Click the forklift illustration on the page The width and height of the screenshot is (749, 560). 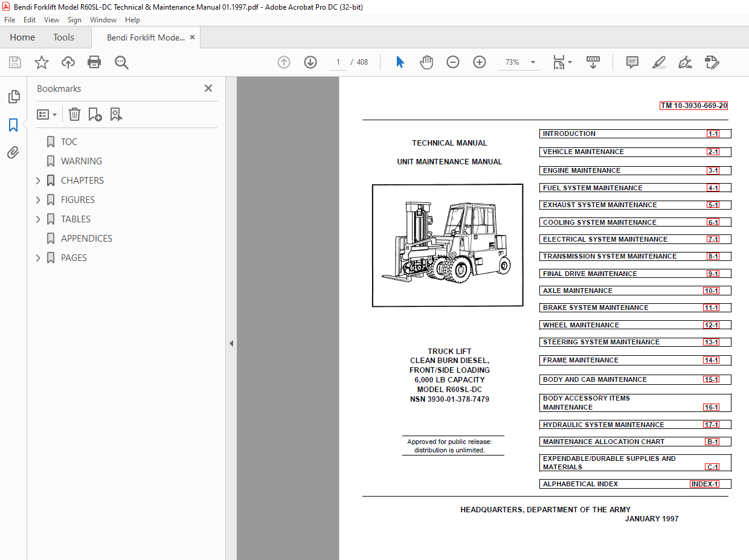(x=448, y=245)
